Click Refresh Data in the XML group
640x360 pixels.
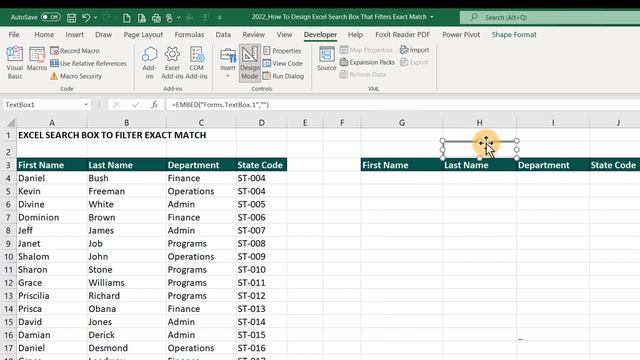point(363,74)
